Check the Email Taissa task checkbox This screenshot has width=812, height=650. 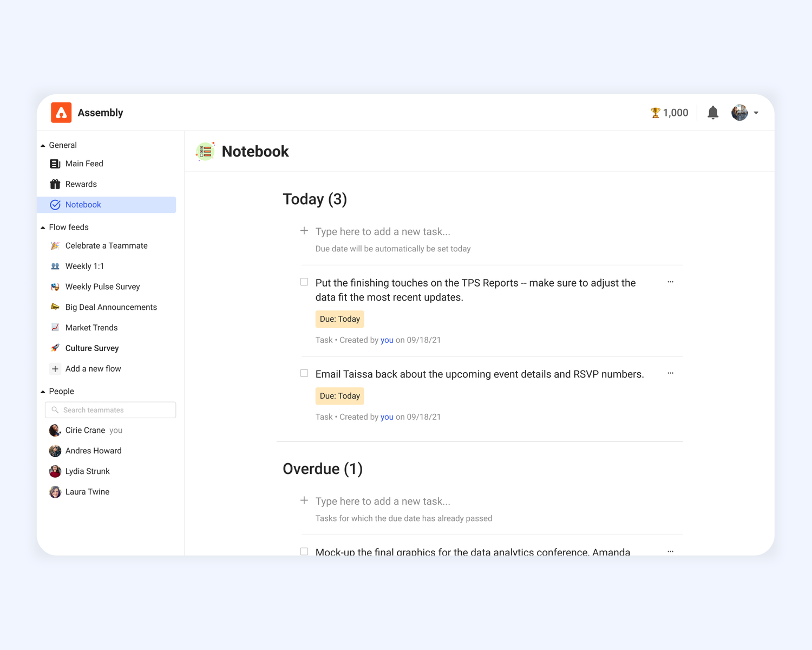pos(304,373)
